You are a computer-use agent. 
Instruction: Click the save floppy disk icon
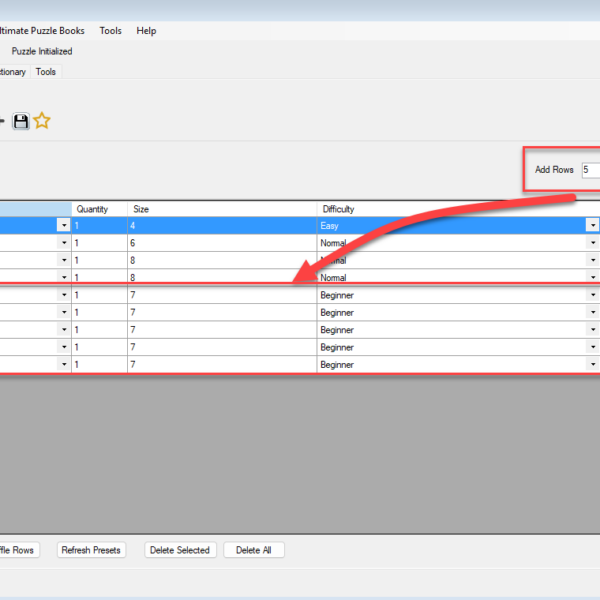[x=20, y=121]
